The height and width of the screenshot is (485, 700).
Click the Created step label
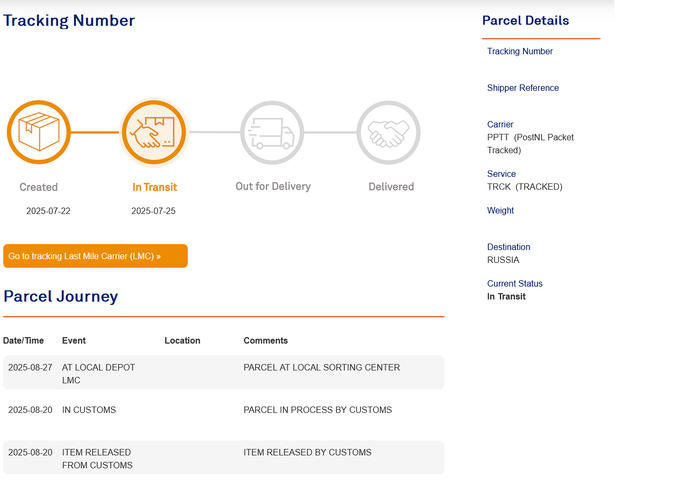click(x=38, y=187)
